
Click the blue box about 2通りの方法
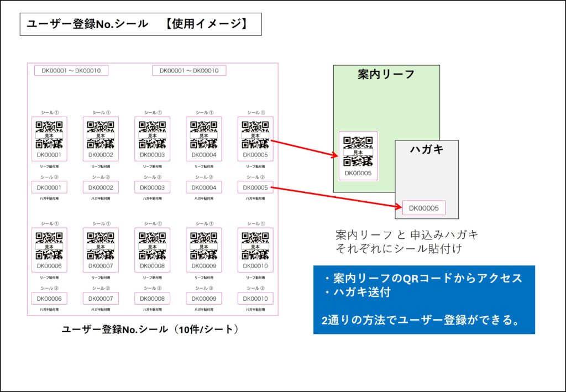point(424,300)
